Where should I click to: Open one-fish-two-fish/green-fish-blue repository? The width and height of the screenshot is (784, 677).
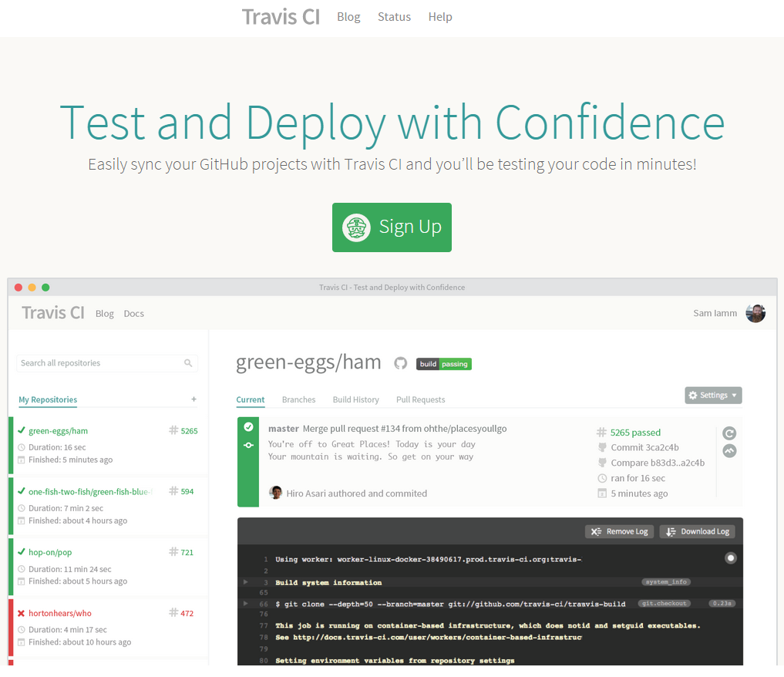coord(90,492)
